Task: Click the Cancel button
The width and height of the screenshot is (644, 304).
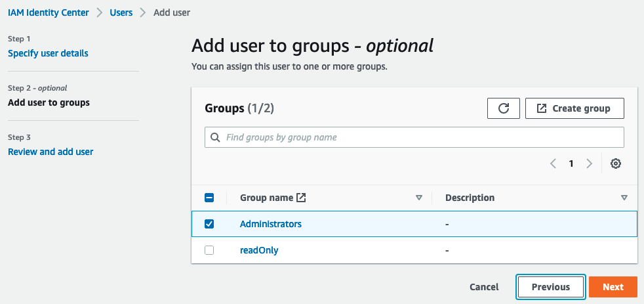Action: pyautogui.click(x=484, y=287)
